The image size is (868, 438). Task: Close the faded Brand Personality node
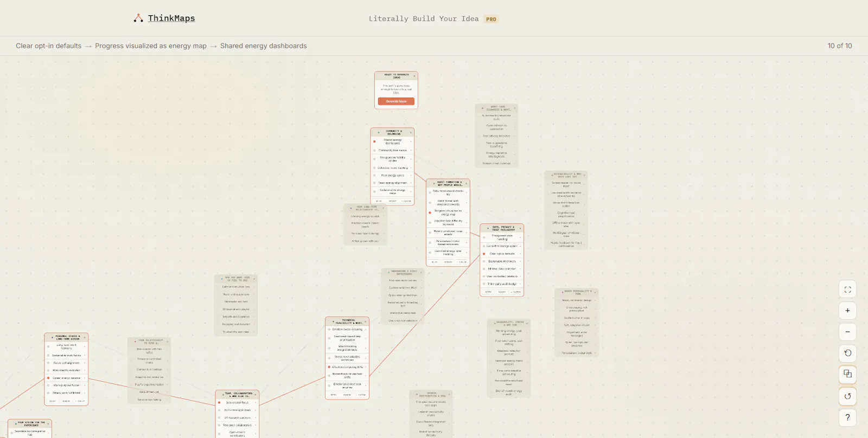[x=595, y=292]
